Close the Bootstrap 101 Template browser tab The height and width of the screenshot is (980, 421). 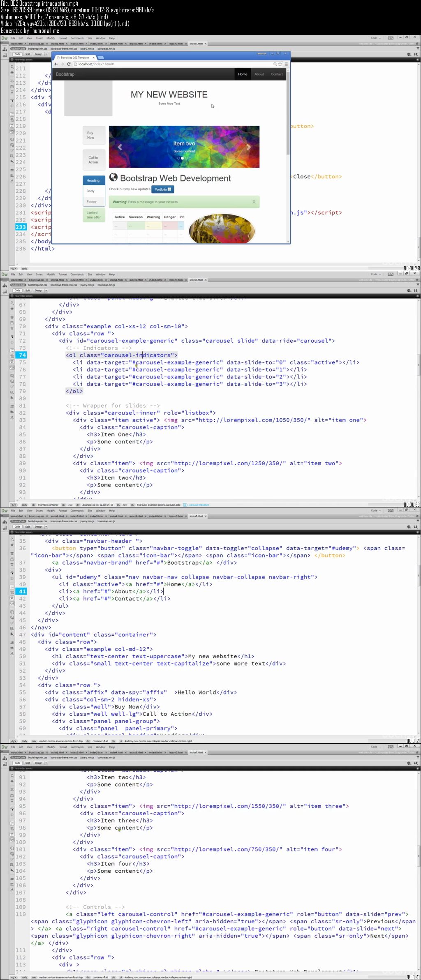[x=93, y=58]
